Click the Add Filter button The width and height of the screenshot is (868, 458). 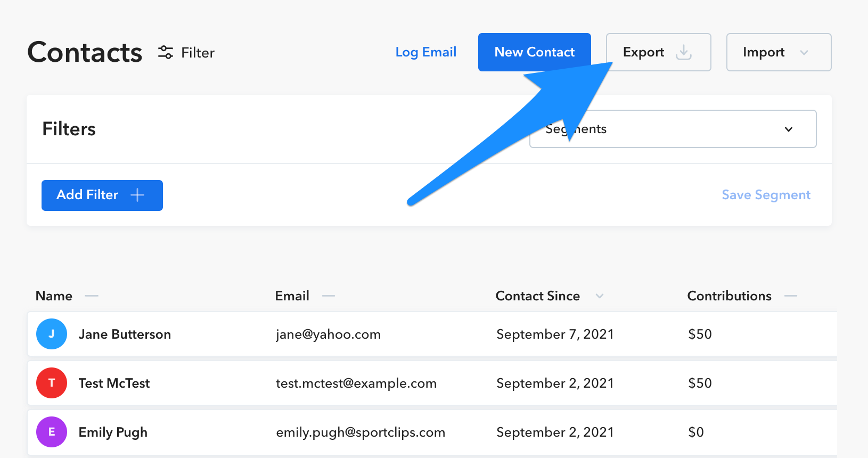(102, 195)
